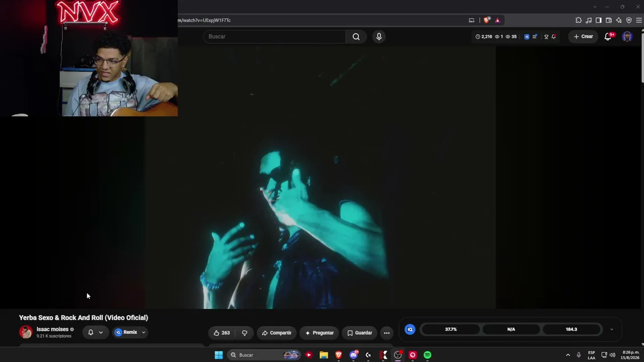Open Spotify from the taskbar
The image size is (644, 362).
[x=427, y=355]
